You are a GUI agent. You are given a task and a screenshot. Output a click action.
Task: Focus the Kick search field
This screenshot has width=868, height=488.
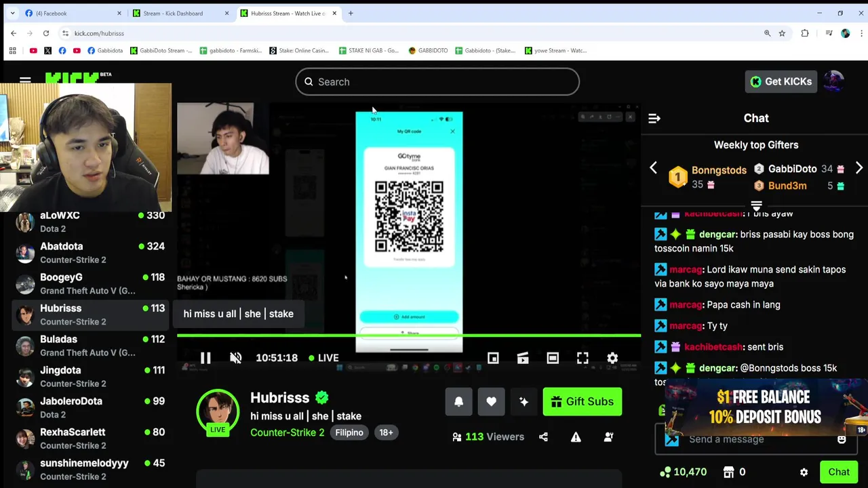(437, 81)
